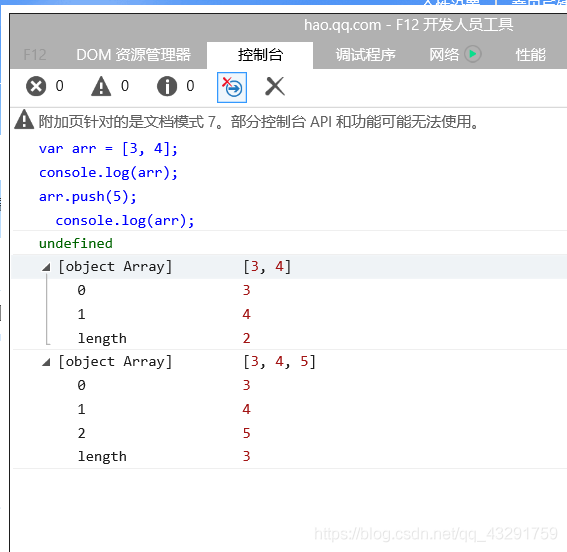The width and height of the screenshot is (567, 552).
Task: Switch to the 性能 tab
Action: click(530, 55)
